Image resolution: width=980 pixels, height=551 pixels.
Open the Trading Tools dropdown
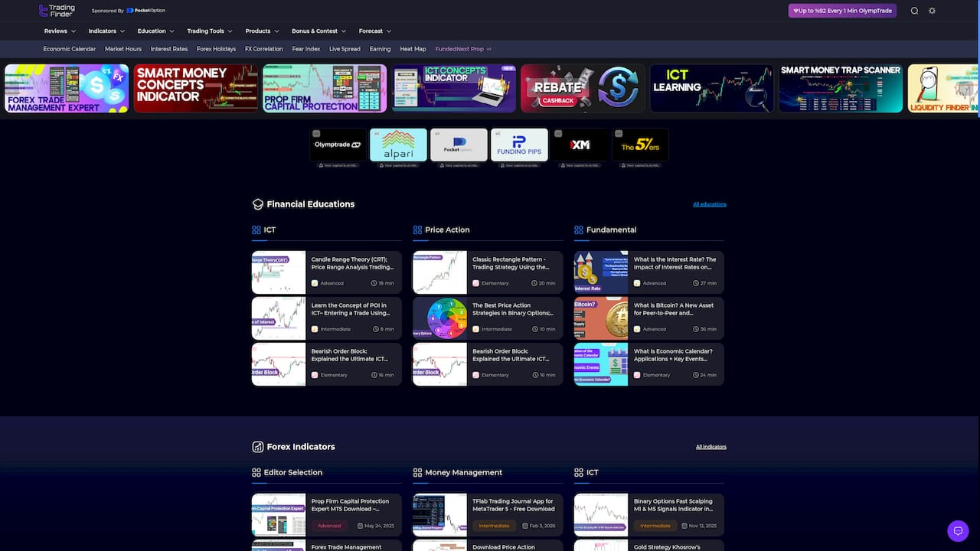(x=209, y=31)
